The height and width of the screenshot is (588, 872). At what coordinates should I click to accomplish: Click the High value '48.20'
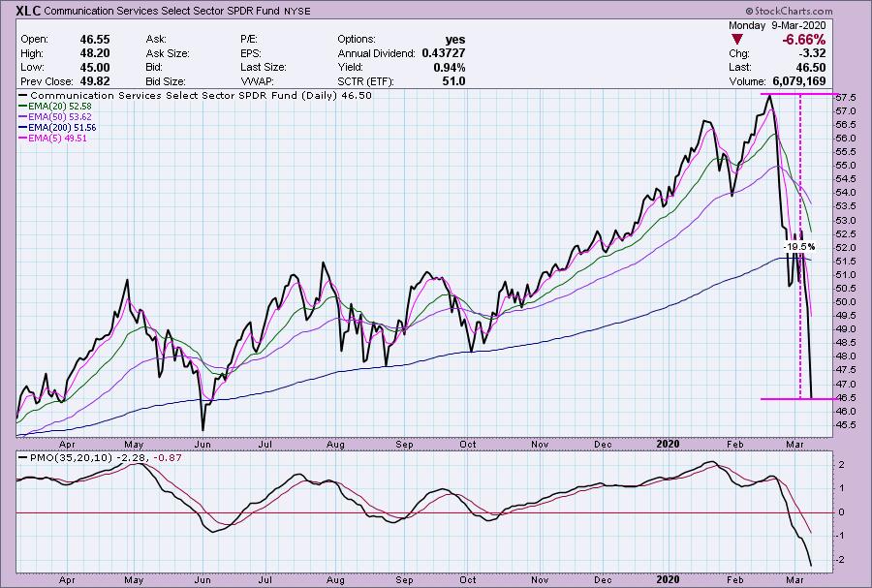[95, 53]
